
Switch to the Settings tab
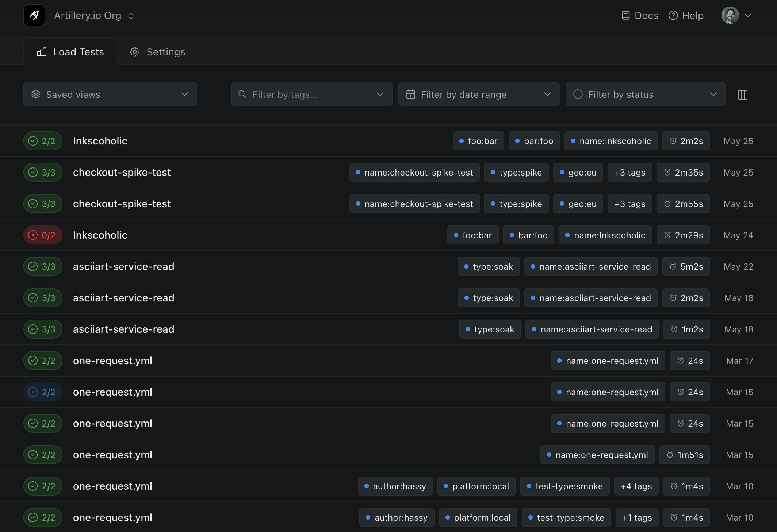157,52
